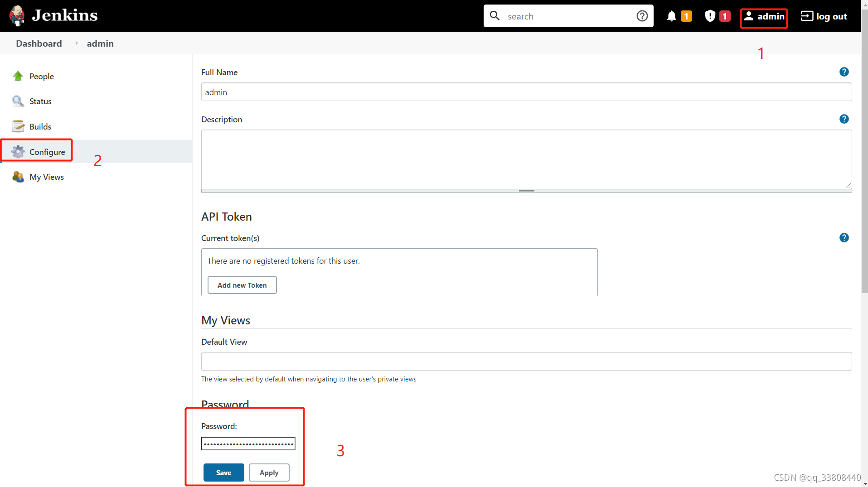Click into the Default View field
Viewport: 868px width, 487px height.
tap(526, 361)
